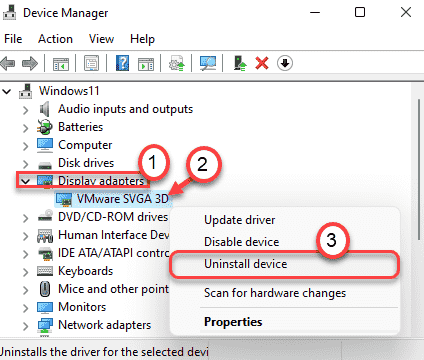Viewport: 424px width, 360px height.
Task: Open the Help menu
Action: [x=142, y=39]
